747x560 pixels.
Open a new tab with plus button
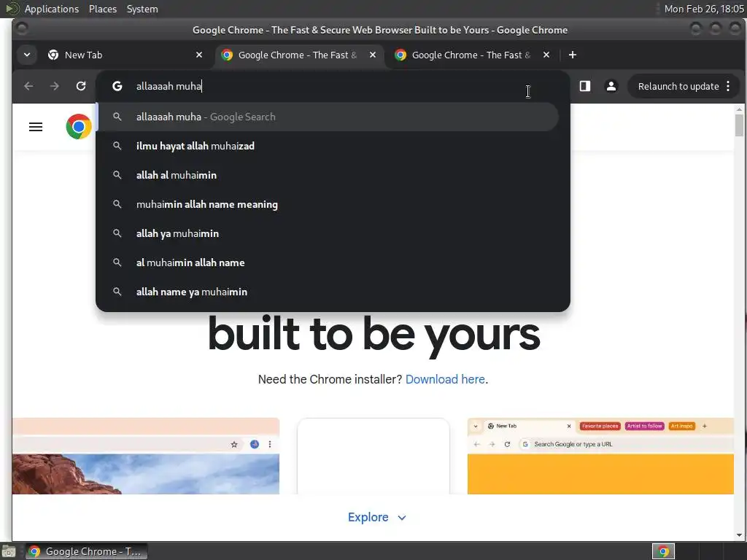click(x=573, y=55)
